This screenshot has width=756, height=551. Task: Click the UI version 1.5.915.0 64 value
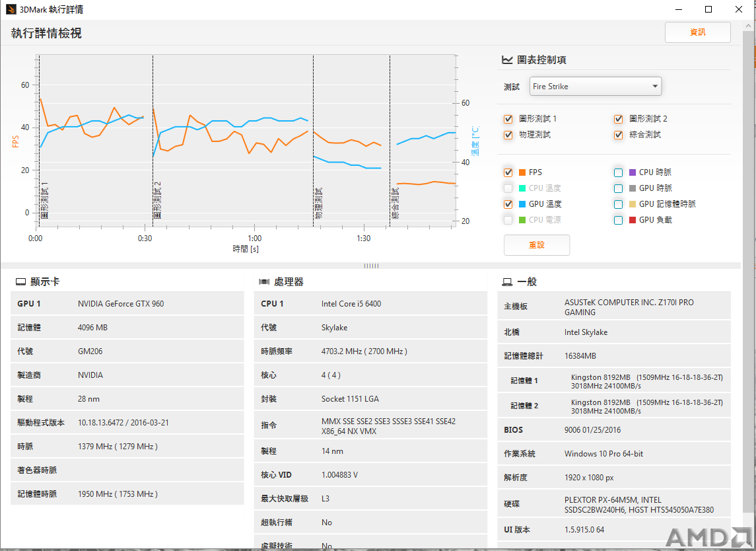584,530
